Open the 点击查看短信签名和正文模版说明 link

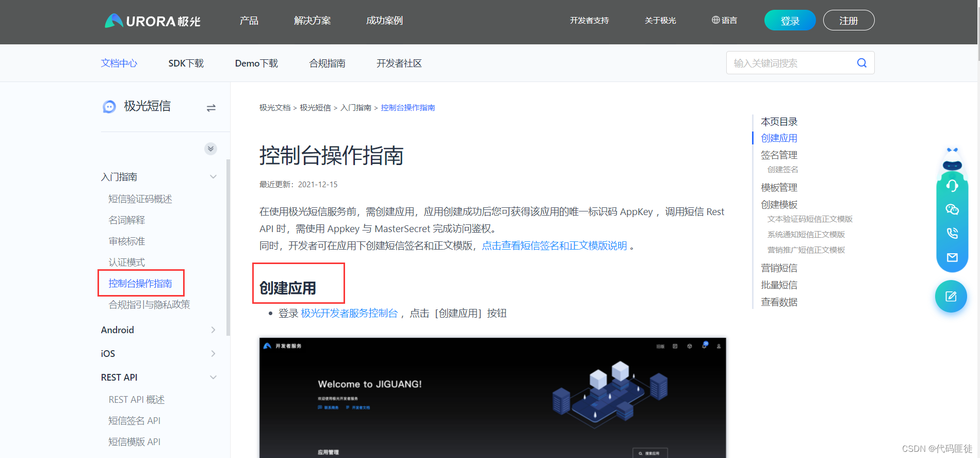554,246
